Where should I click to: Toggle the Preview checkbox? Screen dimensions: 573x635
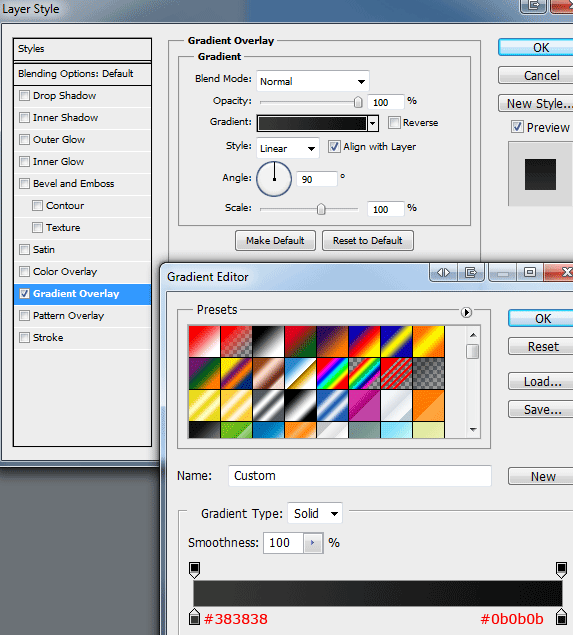(517, 127)
